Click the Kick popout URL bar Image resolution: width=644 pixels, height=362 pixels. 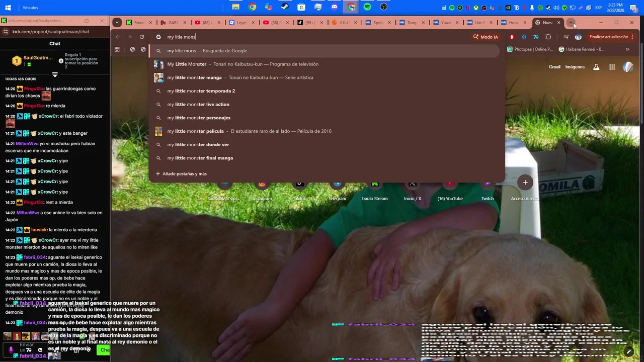point(55,31)
